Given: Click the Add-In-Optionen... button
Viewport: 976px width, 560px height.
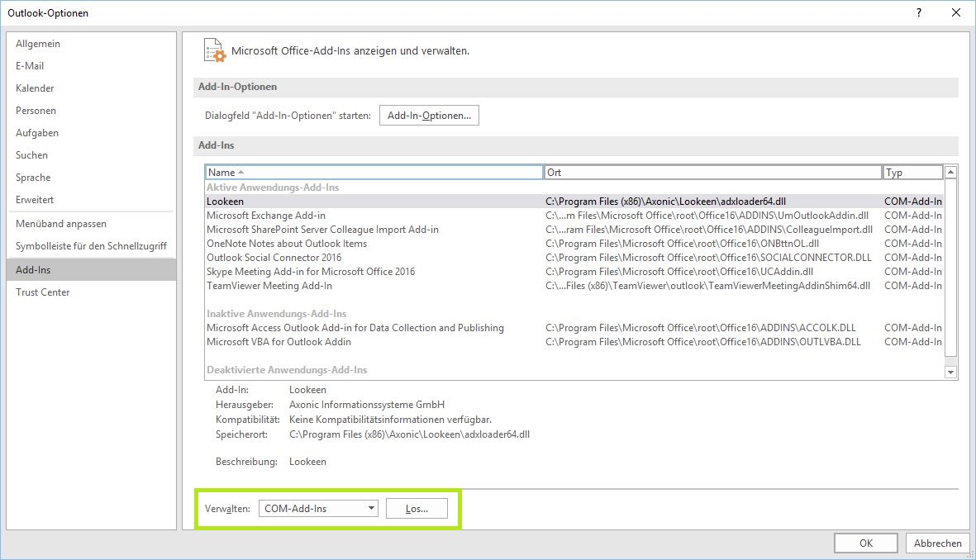Looking at the screenshot, I should (429, 116).
